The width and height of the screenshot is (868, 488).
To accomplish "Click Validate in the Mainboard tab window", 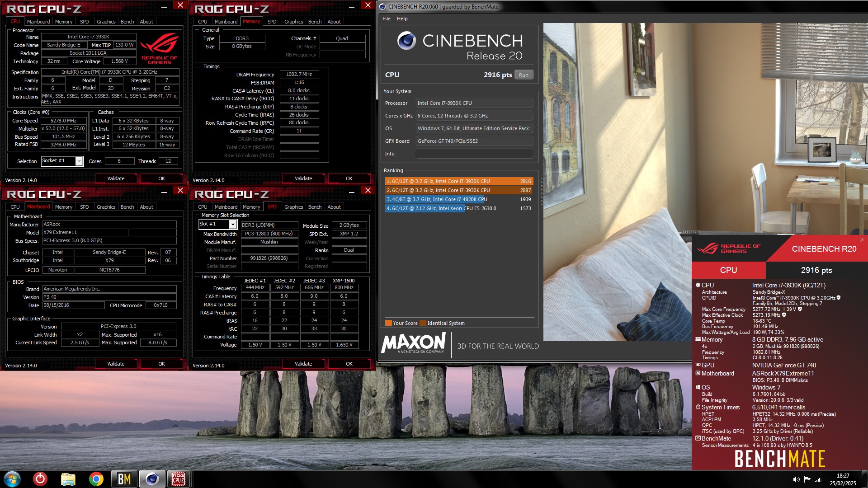I will coord(116,364).
